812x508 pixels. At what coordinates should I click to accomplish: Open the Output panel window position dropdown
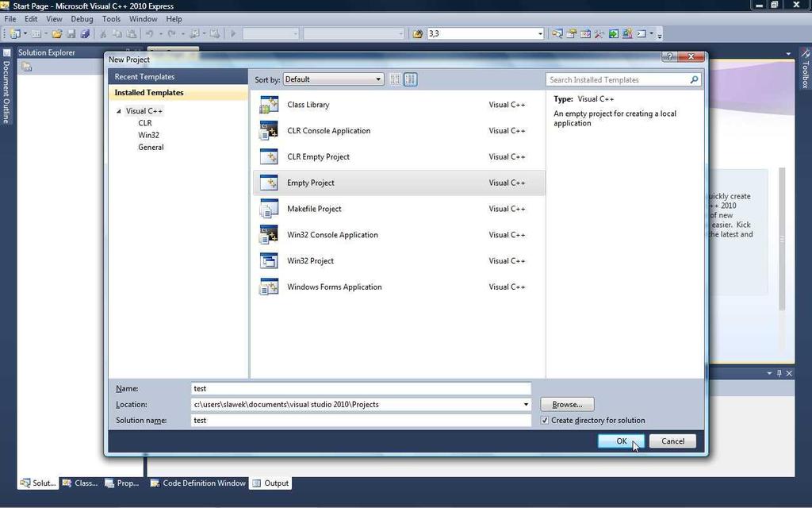(x=769, y=373)
